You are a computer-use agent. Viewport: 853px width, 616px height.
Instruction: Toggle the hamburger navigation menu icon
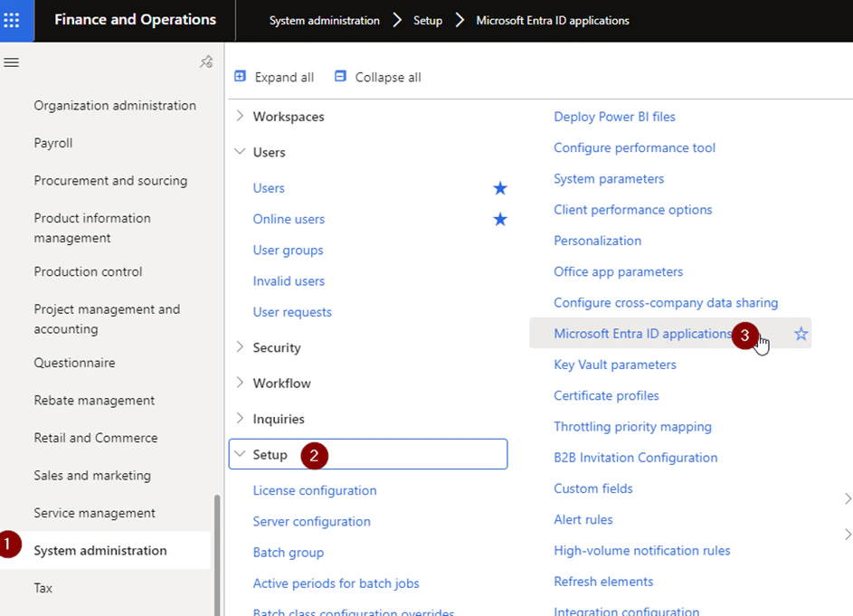tap(12, 62)
